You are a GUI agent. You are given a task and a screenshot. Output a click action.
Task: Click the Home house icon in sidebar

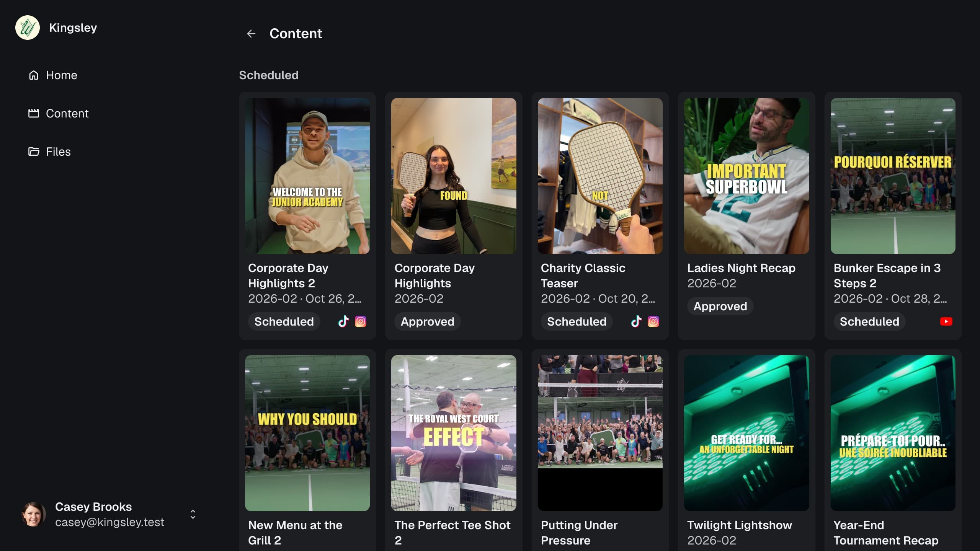(34, 75)
